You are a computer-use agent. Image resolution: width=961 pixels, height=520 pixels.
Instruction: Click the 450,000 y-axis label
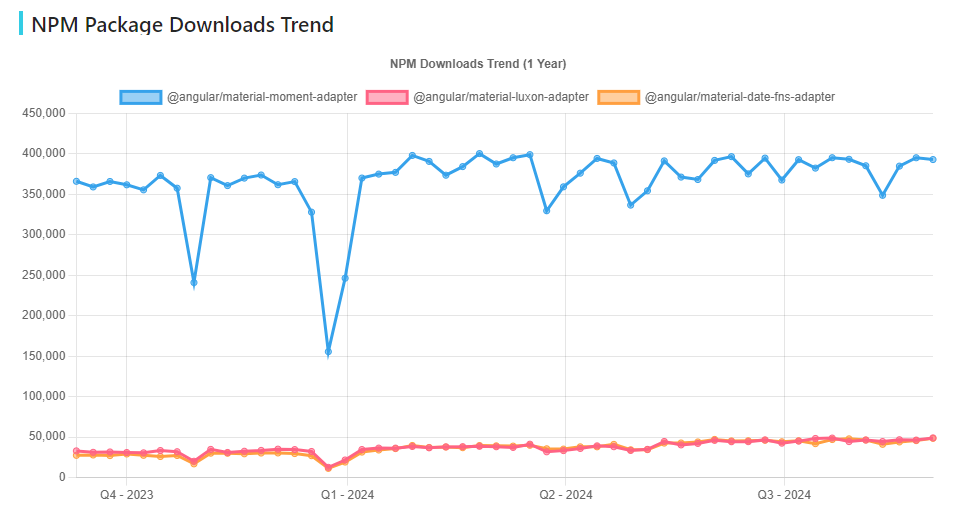(43, 113)
